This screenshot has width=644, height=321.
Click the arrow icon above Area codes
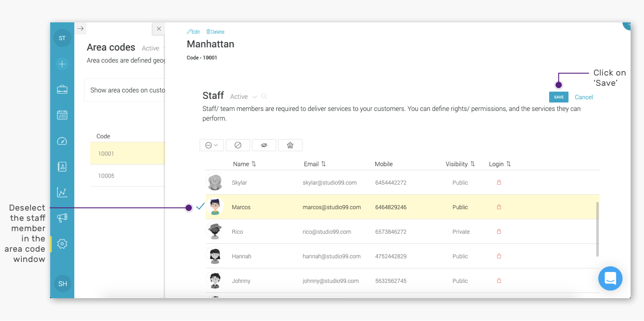point(80,29)
